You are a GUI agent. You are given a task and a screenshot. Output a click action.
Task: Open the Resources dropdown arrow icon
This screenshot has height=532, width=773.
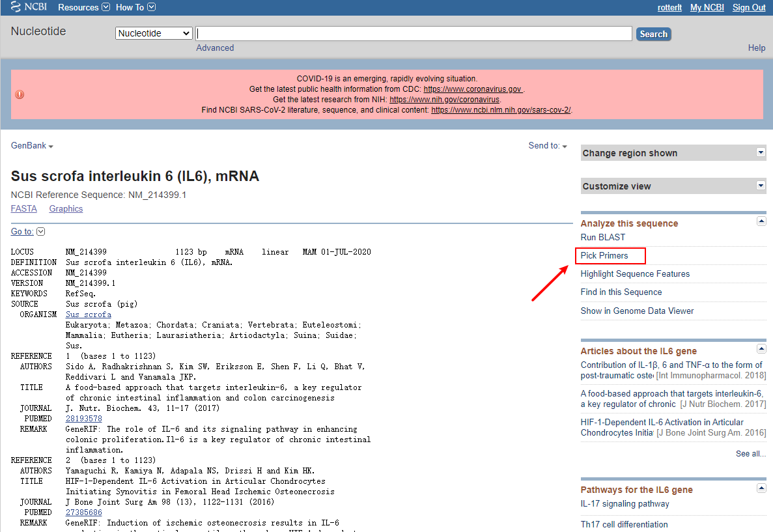click(x=106, y=7)
